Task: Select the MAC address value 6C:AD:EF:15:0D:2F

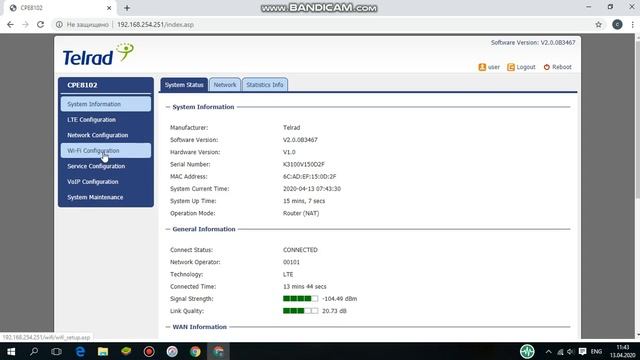Action: [x=309, y=176]
